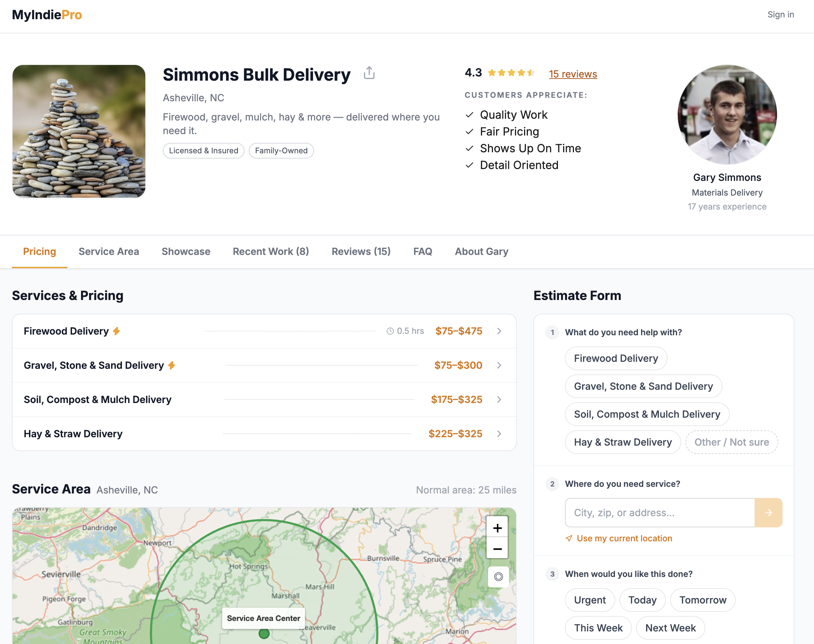Expand the Hay & Straw Delivery row chevron
Viewport: 814px width, 644px height.
click(x=499, y=434)
